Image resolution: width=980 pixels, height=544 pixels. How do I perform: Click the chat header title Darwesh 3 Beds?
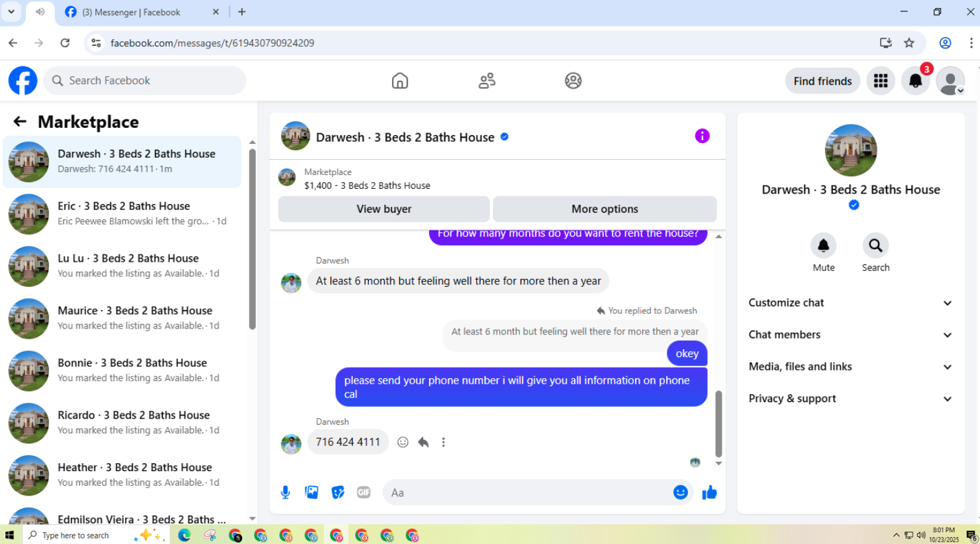pos(405,137)
